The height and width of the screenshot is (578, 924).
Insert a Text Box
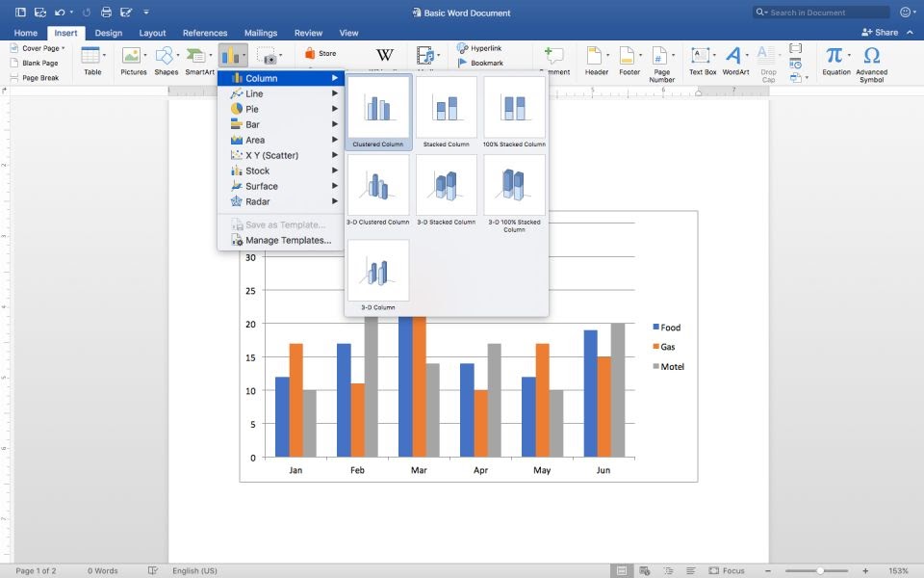click(x=700, y=56)
